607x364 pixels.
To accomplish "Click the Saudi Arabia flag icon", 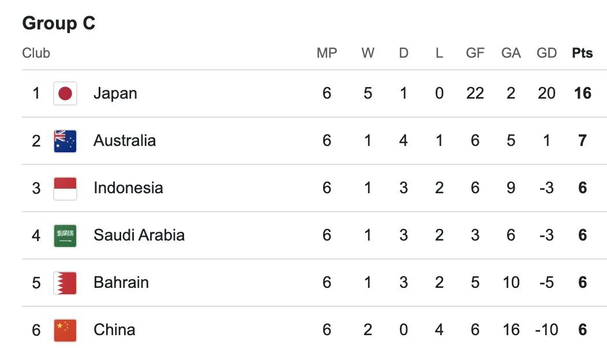I will pyautogui.click(x=65, y=235).
